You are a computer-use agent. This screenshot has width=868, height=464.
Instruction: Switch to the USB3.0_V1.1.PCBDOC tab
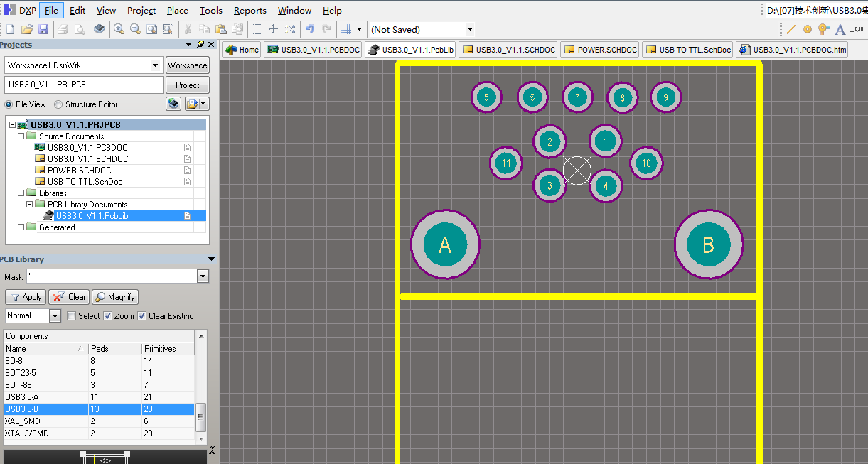click(314, 50)
